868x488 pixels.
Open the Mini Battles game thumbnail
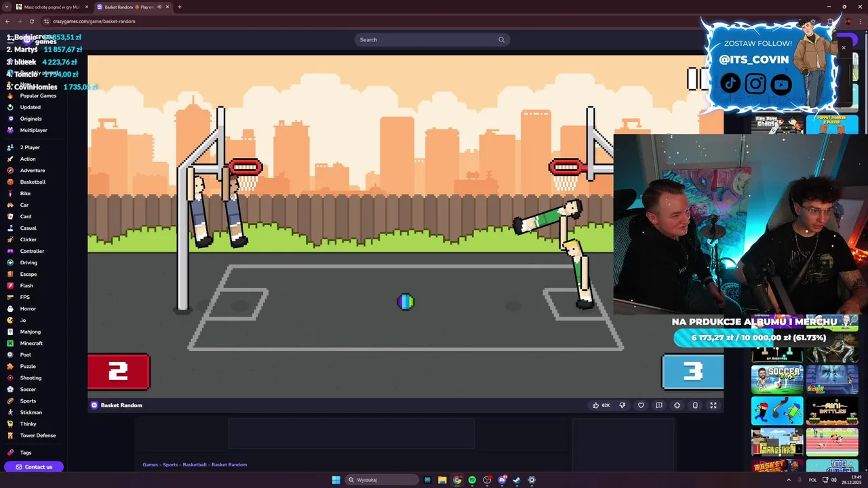click(832, 411)
